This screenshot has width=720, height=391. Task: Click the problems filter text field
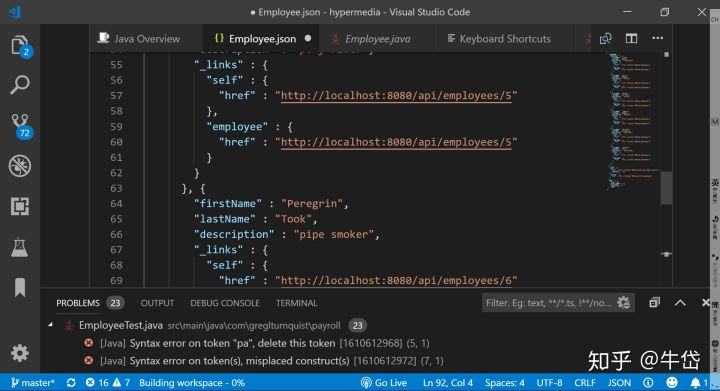(549, 303)
